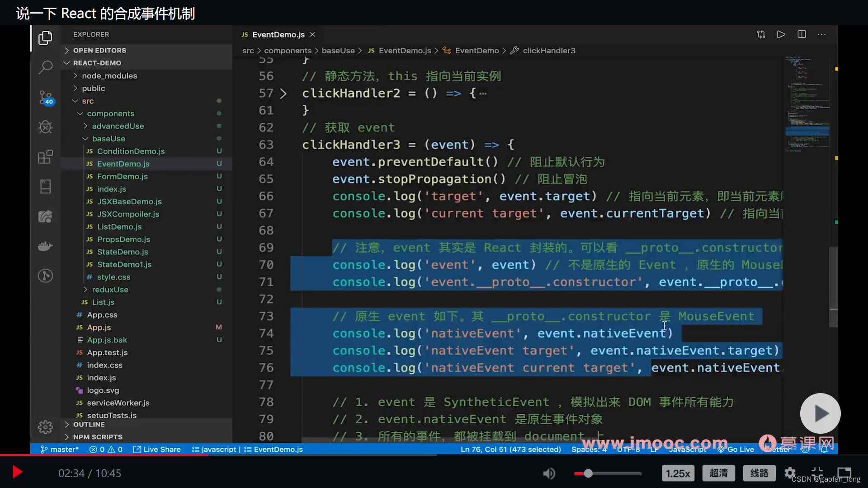Screen dimensions: 868x488
Task: Open the Run and Debug view
Action: [x=45, y=127]
